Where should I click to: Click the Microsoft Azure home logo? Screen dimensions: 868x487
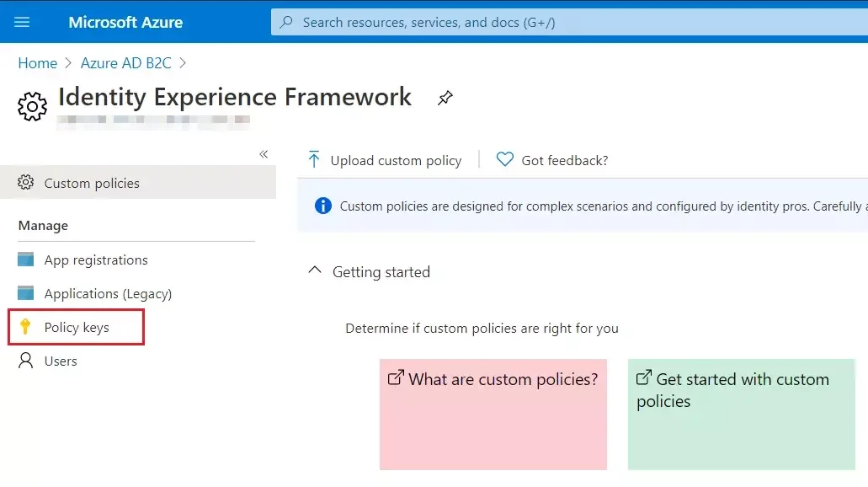[x=125, y=21]
